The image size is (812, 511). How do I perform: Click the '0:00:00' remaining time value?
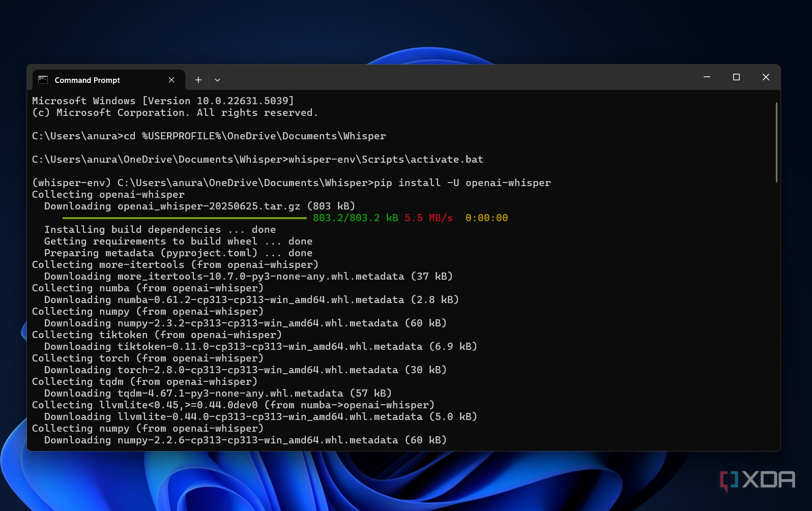click(x=486, y=218)
